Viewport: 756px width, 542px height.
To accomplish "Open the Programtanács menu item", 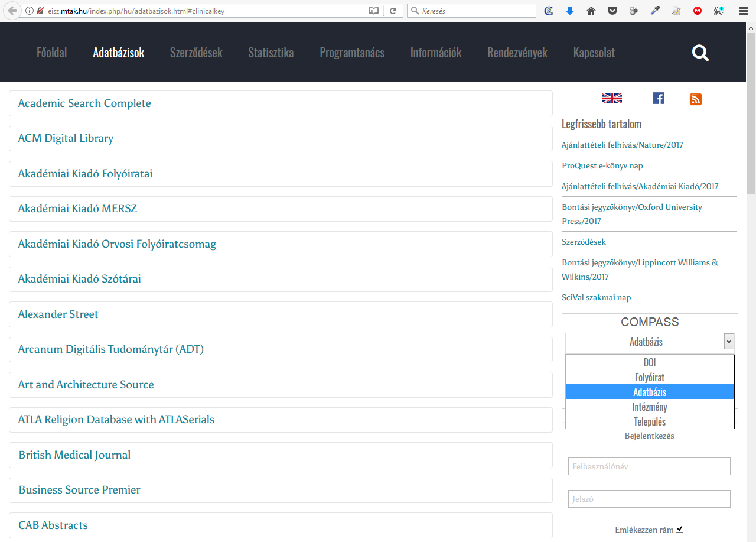I will click(352, 53).
